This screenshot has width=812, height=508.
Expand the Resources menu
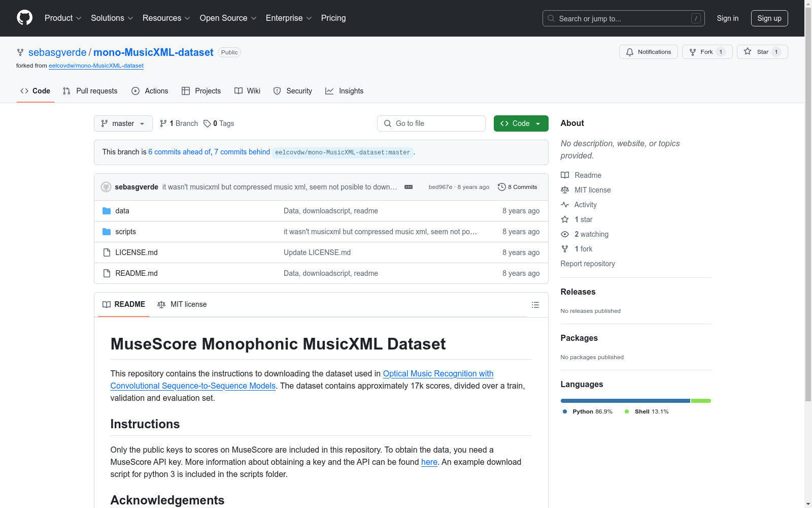pos(166,18)
